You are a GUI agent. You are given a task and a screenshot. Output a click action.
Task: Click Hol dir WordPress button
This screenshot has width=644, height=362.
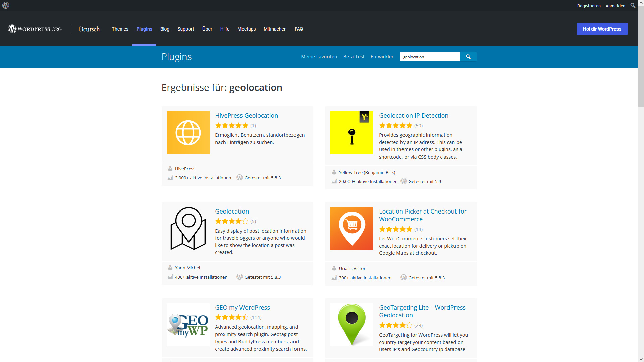click(x=602, y=29)
